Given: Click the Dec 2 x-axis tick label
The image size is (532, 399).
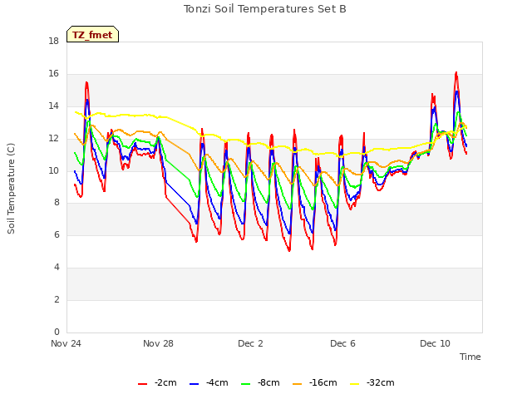Looking at the screenshot, I should [x=250, y=343].
